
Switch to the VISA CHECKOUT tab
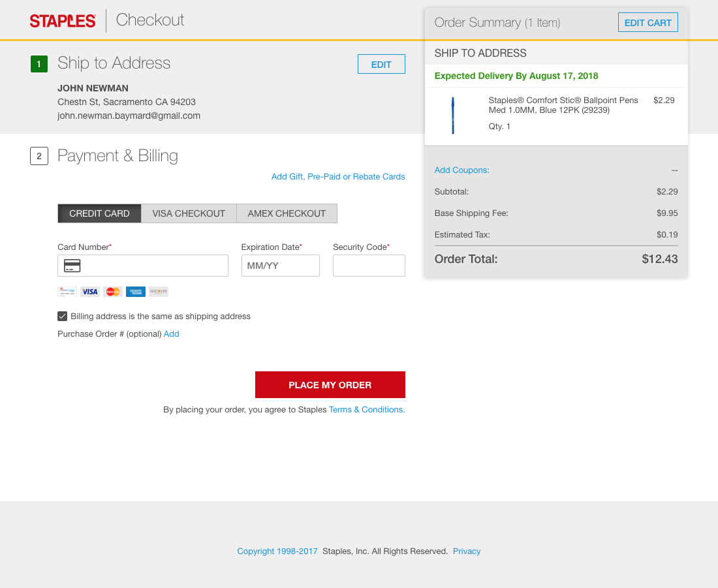tap(188, 213)
